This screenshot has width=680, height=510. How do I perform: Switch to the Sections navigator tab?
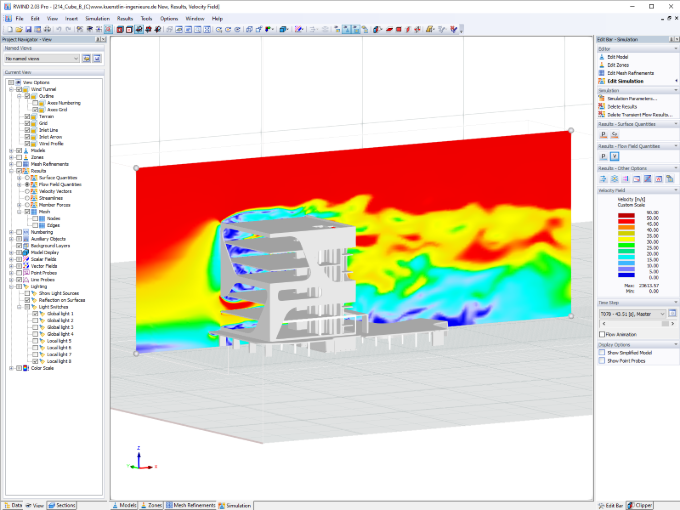62,505
